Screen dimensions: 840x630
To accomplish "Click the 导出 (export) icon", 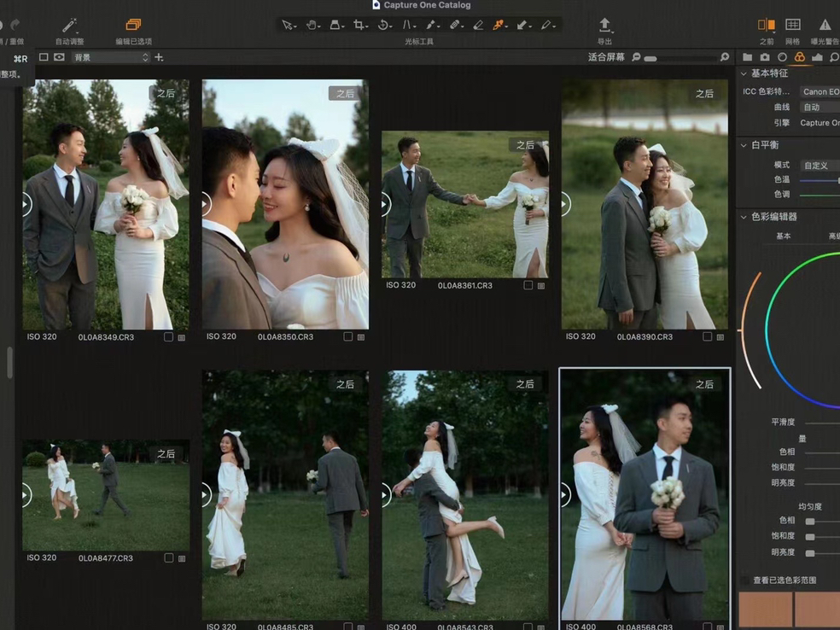I will tap(604, 25).
